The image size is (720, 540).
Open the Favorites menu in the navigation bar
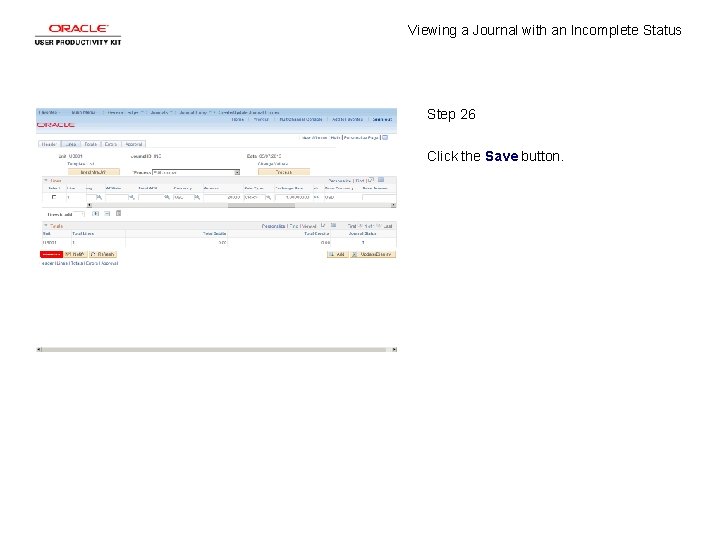[x=49, y=112]
